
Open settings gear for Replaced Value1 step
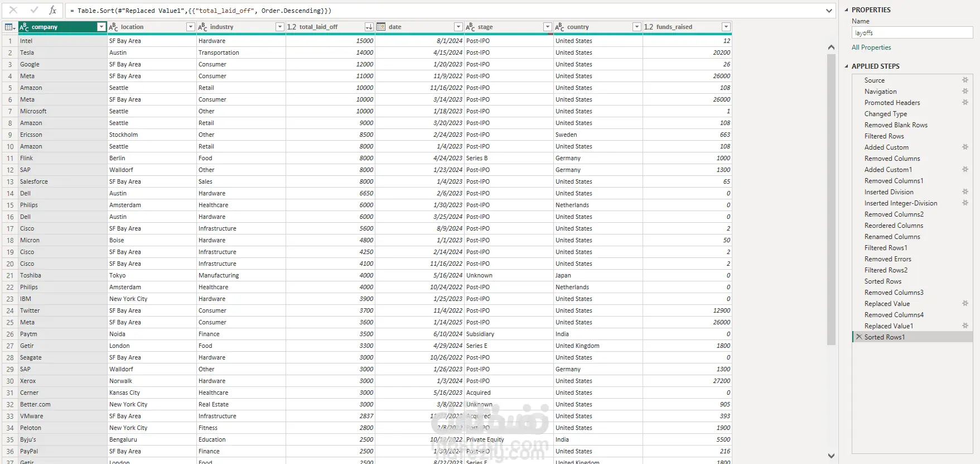pyautogui.click(x=965, y=326)
